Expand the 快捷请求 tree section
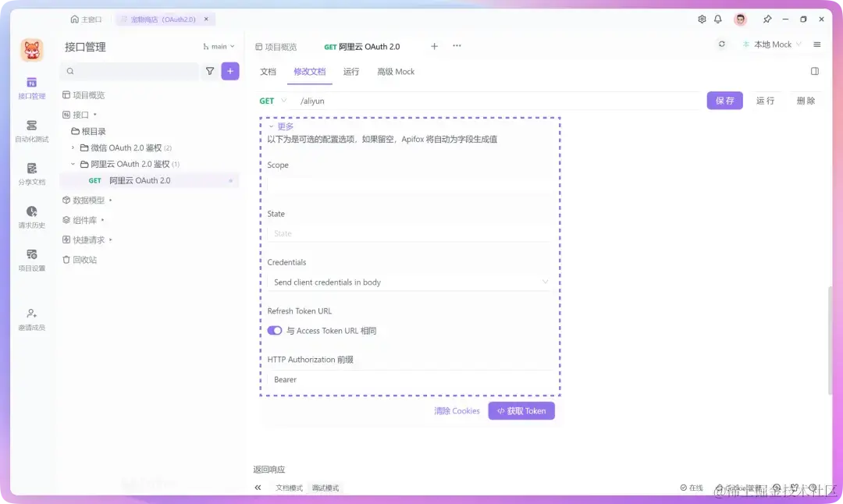The image size is (843, 504). pyautogui.click(x=111, y=240)
